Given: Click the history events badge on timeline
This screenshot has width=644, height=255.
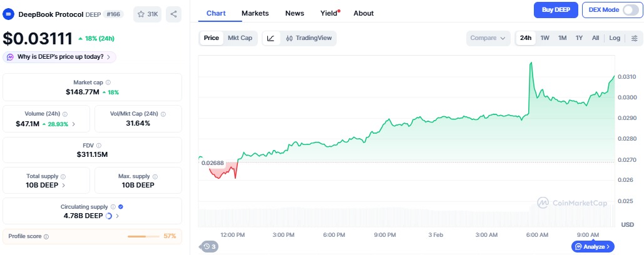Looking at the screenshot, I should (210, 247).
